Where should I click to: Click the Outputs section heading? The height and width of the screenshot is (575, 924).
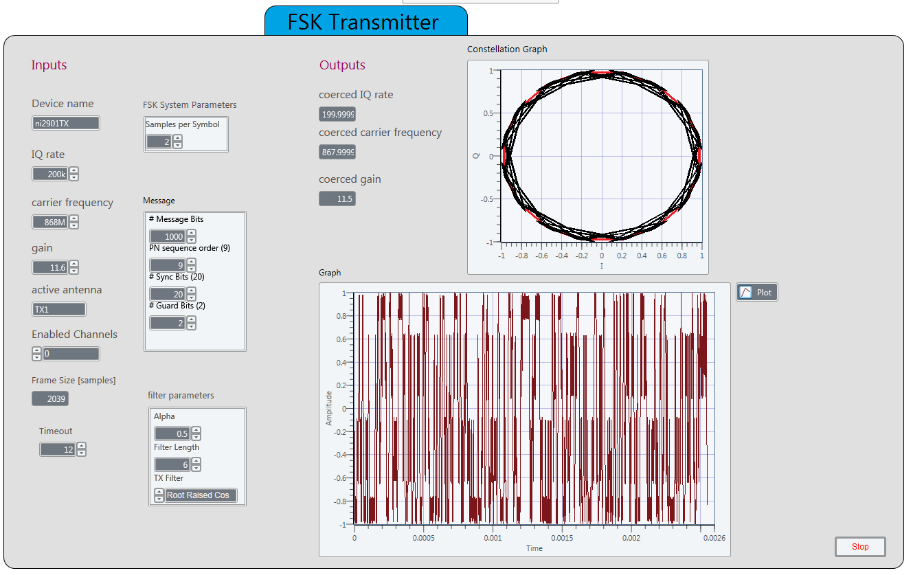pyautogui.click(x=342, y=65)
